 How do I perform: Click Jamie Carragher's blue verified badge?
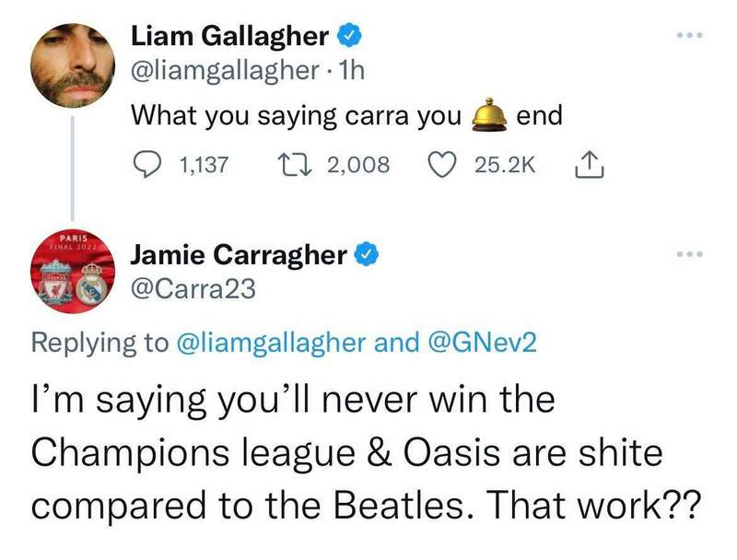[x=366, y=255]
